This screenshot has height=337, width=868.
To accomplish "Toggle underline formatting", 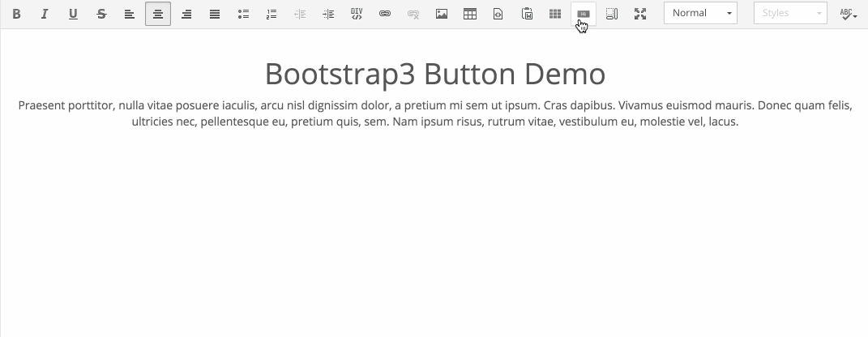I will (x=73, y=14).
